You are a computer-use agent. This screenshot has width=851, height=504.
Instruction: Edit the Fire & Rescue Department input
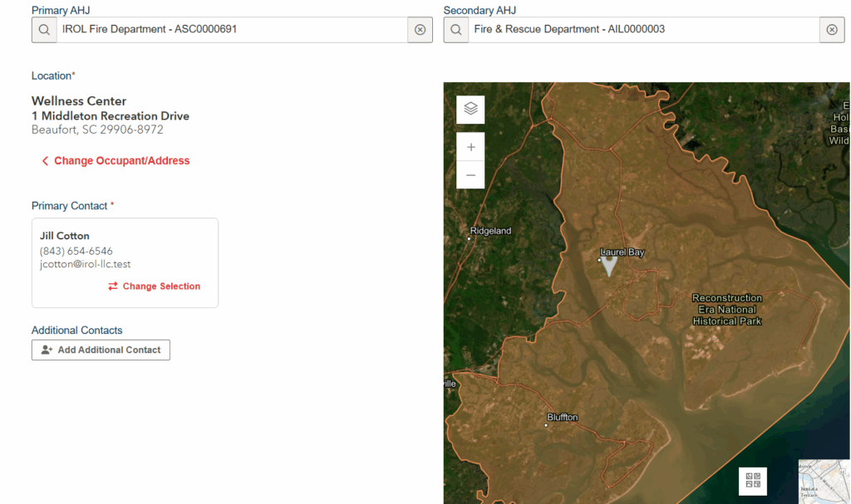[644, 30]
